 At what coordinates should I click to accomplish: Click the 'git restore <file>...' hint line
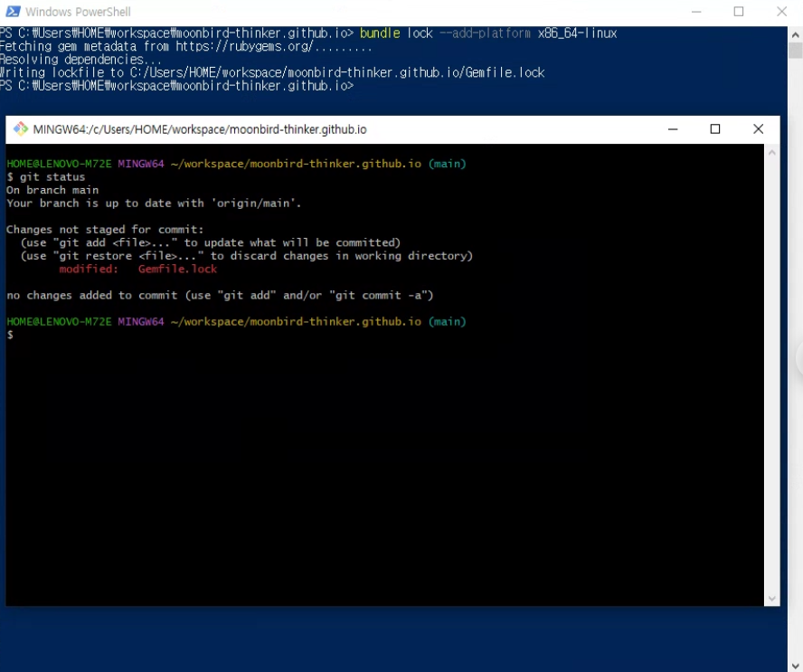pos(246,256)
